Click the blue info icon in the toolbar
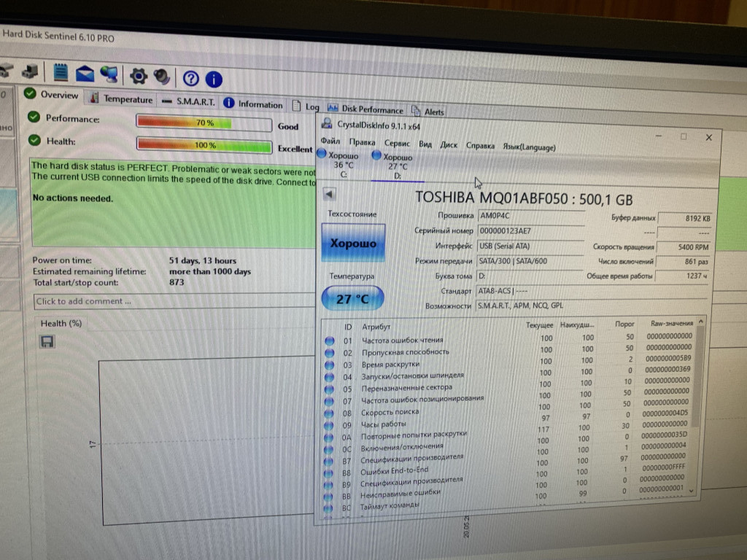 [214, 79]
